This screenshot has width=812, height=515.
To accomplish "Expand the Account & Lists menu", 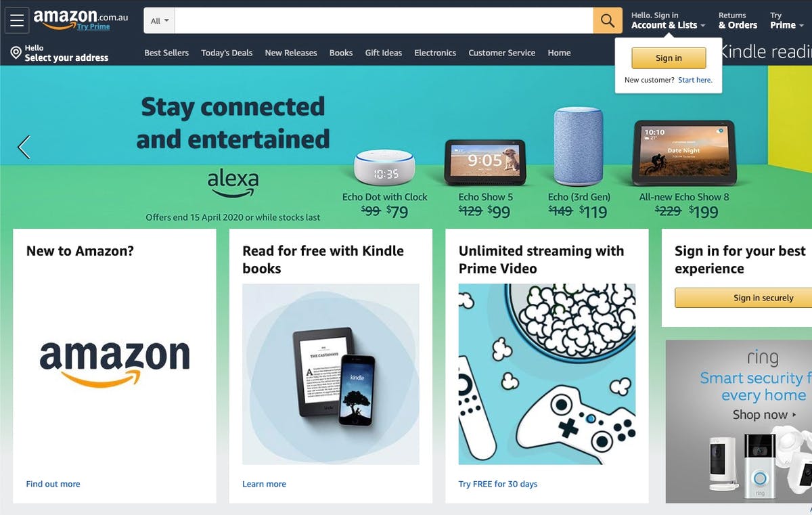I will click(x=668, y=20).
